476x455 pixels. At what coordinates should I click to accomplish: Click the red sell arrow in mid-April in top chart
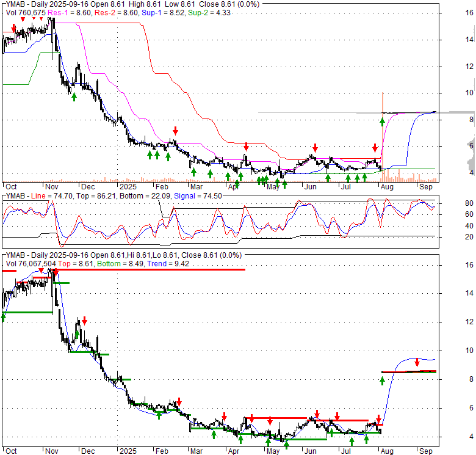coord(246,147)
